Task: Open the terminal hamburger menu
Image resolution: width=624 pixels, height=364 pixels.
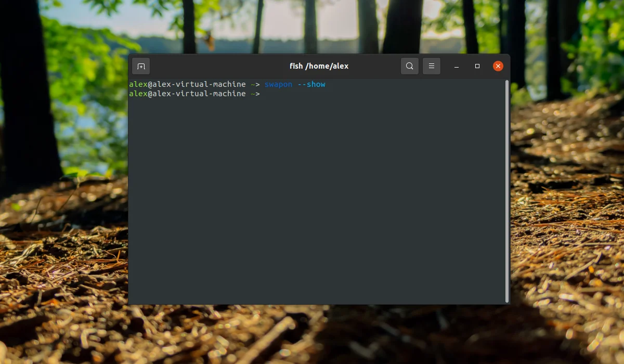Action: (x=432, y=66)
